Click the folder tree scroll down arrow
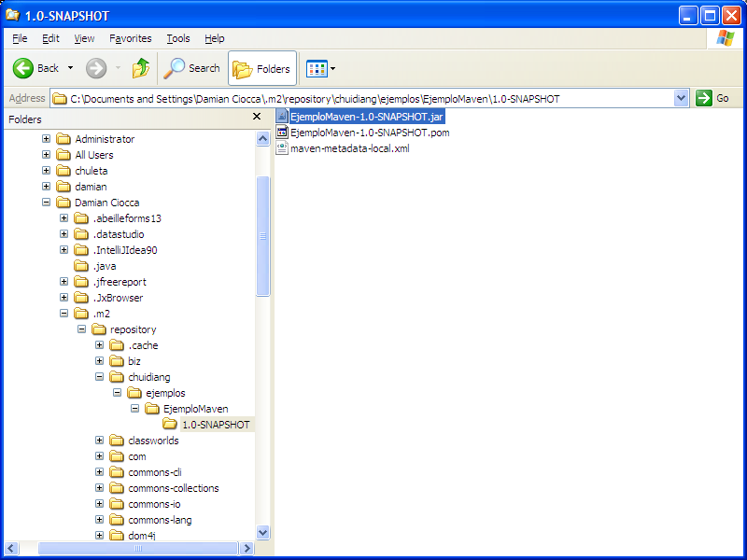 pyautogui.click(x=262, y=532)
